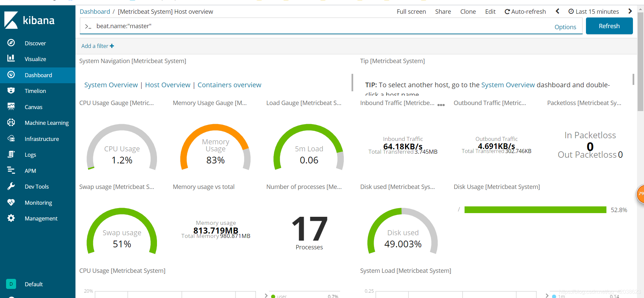Click the user legend color dot
The width and height of the screenshot is (644, 298).
[273, 296]
